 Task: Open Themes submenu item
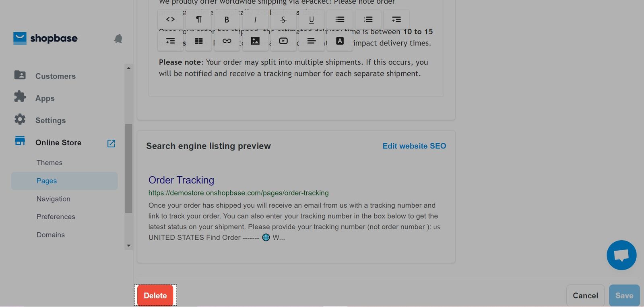coord(50,163)
